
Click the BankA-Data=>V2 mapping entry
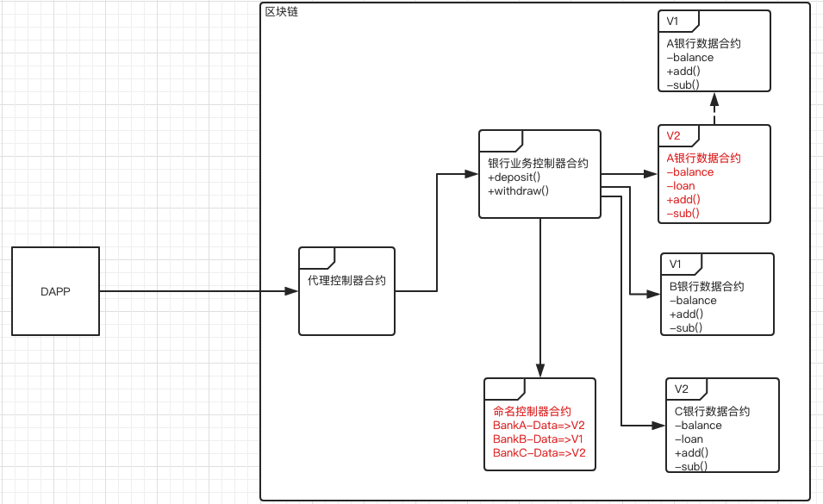[539, 426]
